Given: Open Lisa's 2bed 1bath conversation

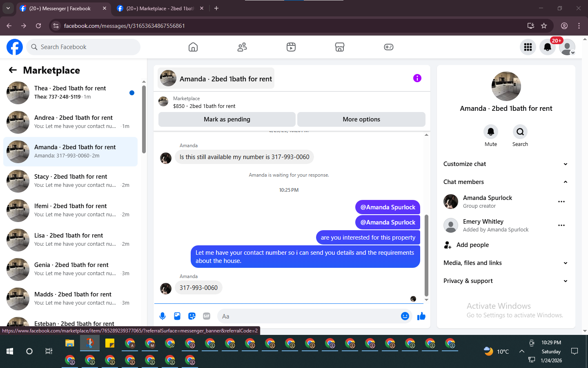Looking at the screenshot, I should pos(70,240).
